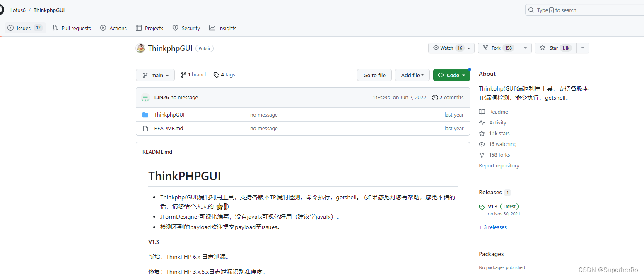Open the main branch selector dropdown

coord(155,75)
